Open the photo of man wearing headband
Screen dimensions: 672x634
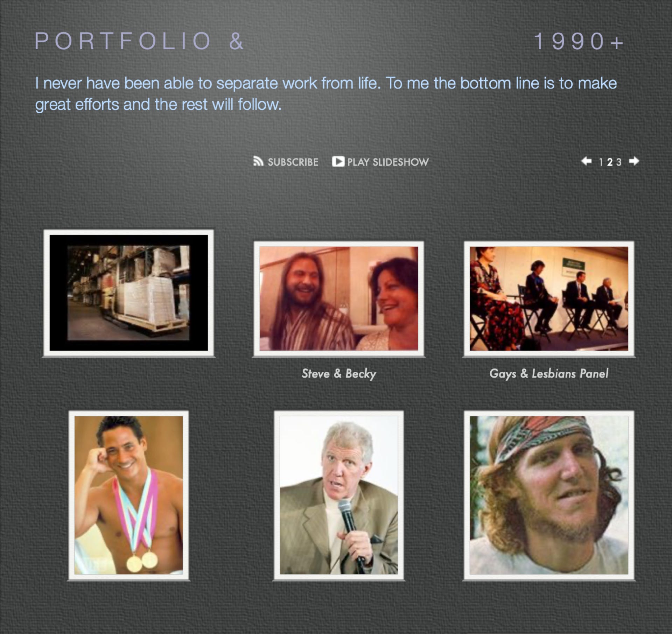[x=549, y=495]
